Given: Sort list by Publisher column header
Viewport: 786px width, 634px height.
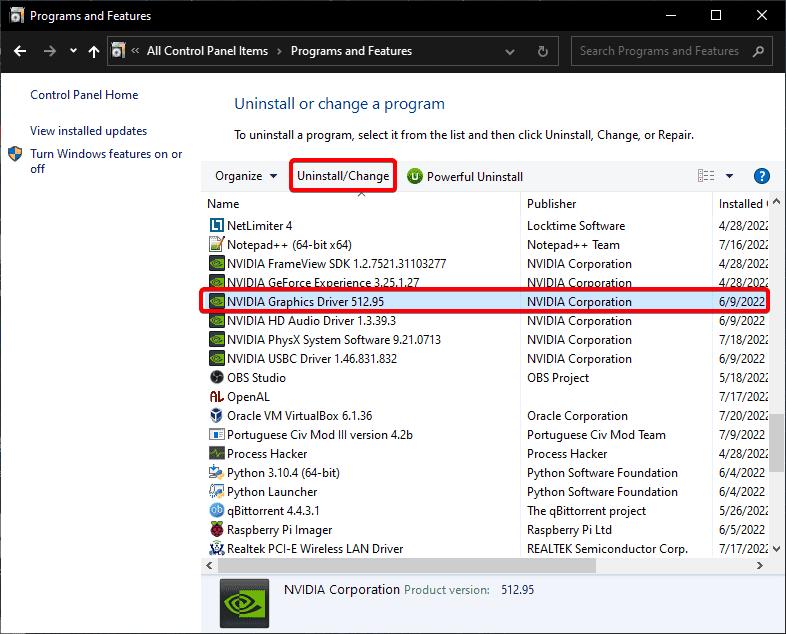Looking at the screenshot, I should click(x=552, y=204).
